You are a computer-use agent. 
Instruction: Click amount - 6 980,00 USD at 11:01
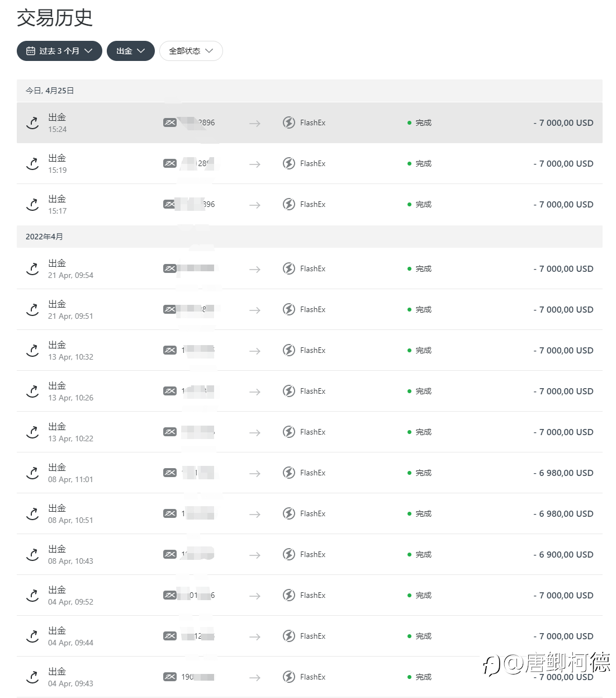(563, 473)
